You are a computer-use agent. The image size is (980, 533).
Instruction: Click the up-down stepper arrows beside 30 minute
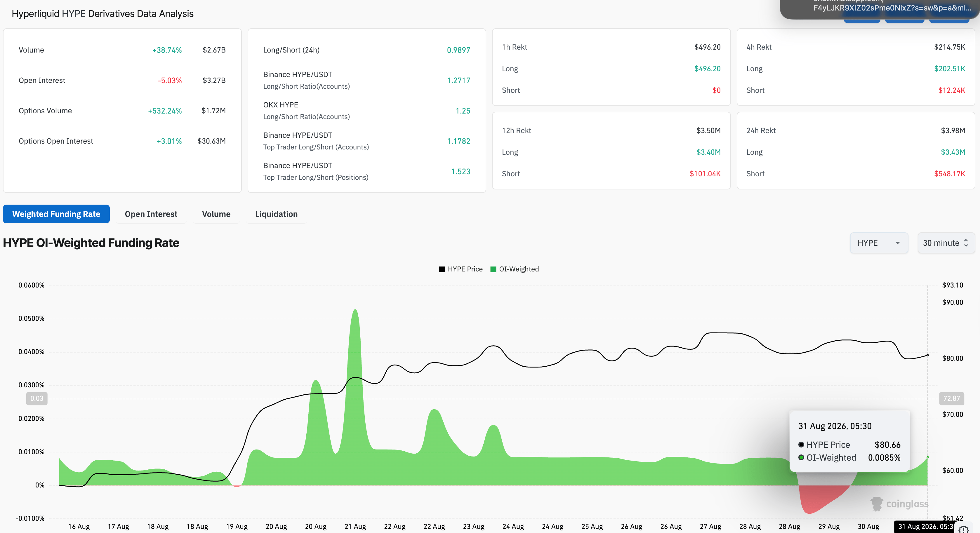(x=966, y=243)
